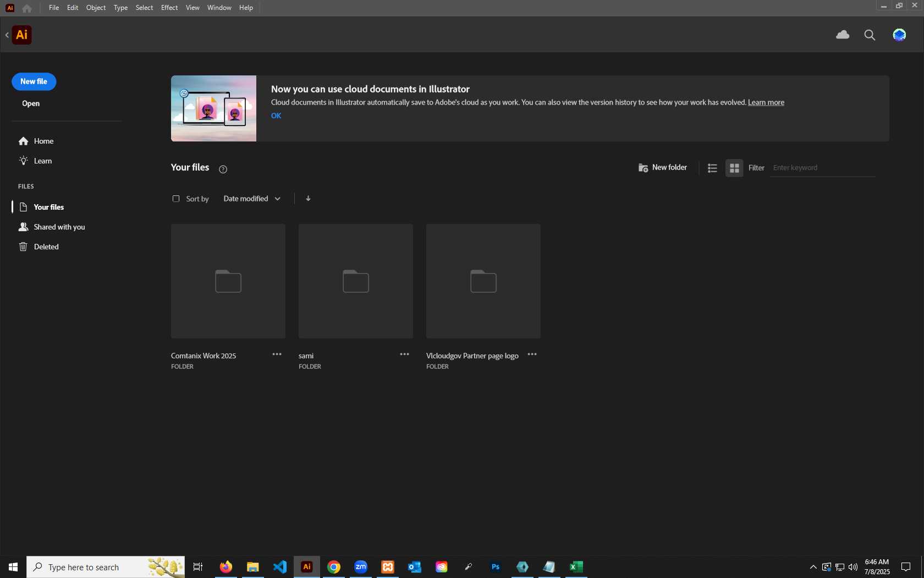Open the File menu
924x578 pixels.
click(x=53, y=8)
